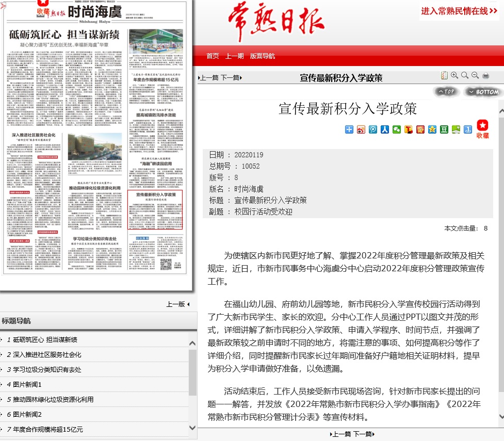Click 收藏 star icon atop newspaper page image
This screenshot has width=504, height=441.
43,8
